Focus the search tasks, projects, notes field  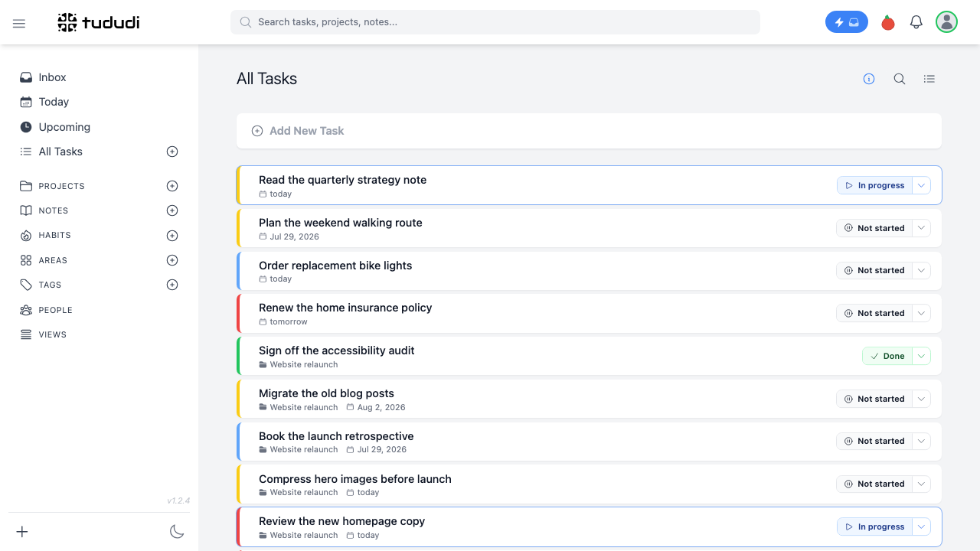click(495, 22)
